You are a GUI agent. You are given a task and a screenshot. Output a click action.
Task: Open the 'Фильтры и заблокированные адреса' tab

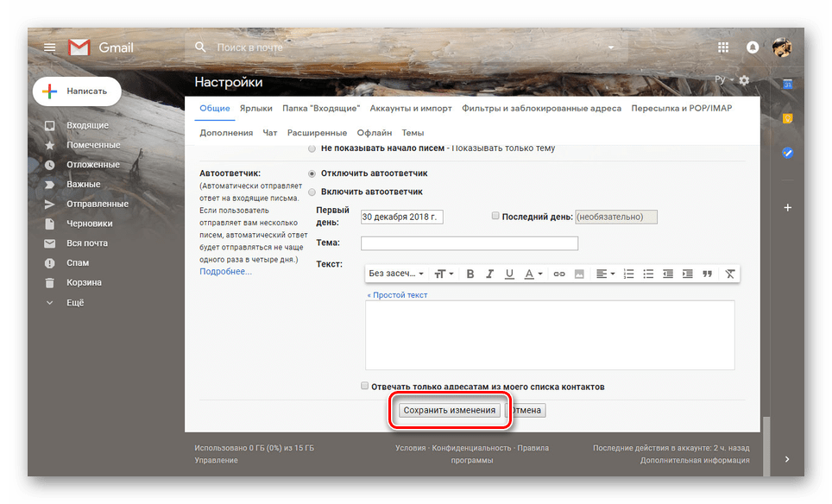(x=541, y=109)
